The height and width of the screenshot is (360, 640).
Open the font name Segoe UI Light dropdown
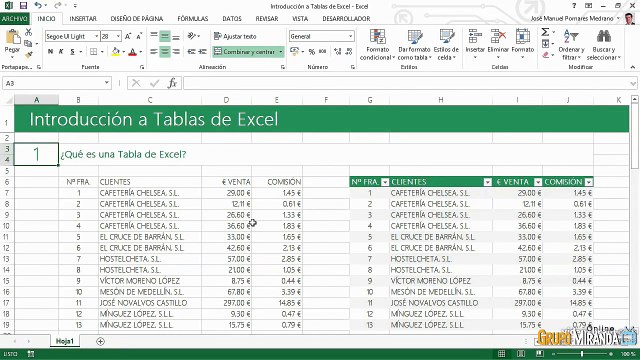click(x=96, y=36)
